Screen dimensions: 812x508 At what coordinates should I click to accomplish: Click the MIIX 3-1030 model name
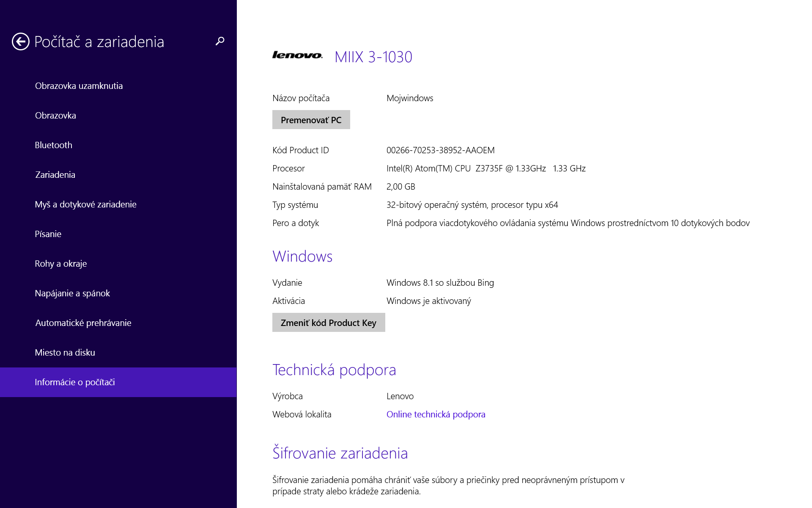(373, 57)
